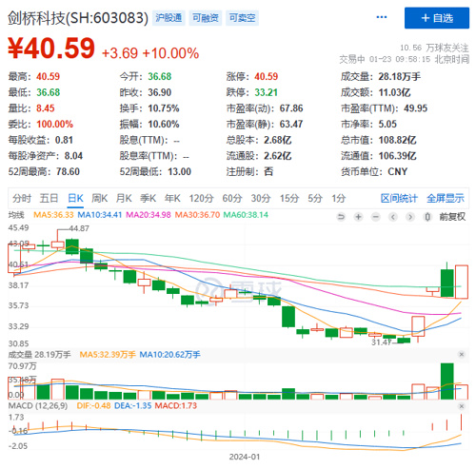Screen dimensions: 476x469
Task: Open the 前复权 adjustment dropdown
Action: (452, 217)
